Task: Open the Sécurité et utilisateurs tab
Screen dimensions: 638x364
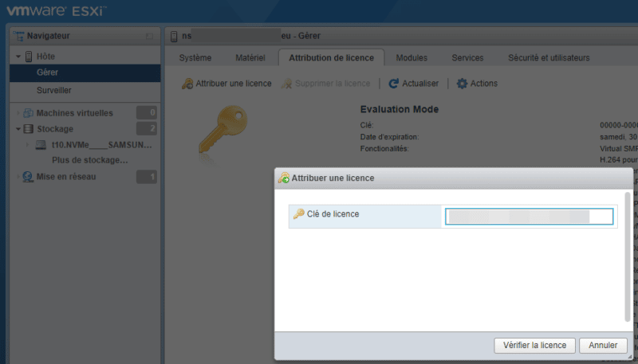Action: [x=549, y=57]
